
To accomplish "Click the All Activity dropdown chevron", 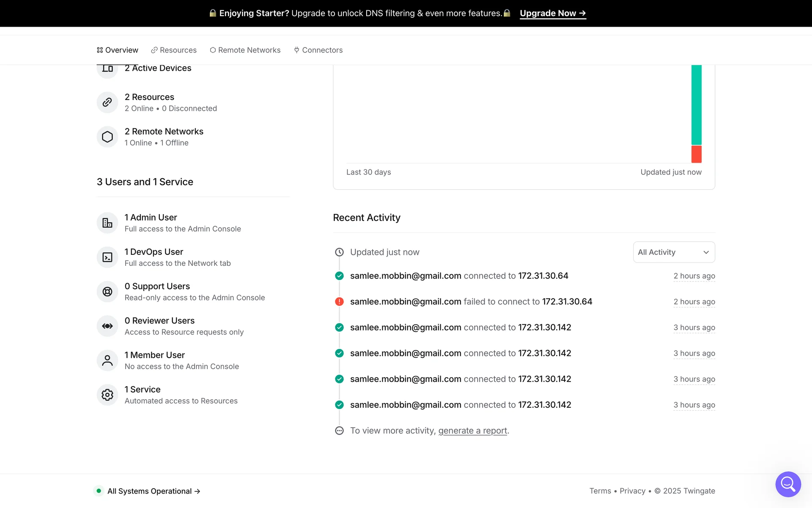I will [x=706, y=252].
